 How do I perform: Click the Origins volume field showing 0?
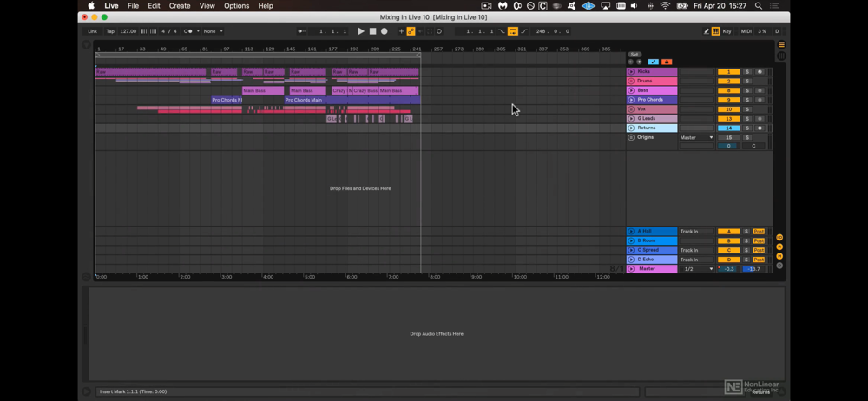pos(728,146)
